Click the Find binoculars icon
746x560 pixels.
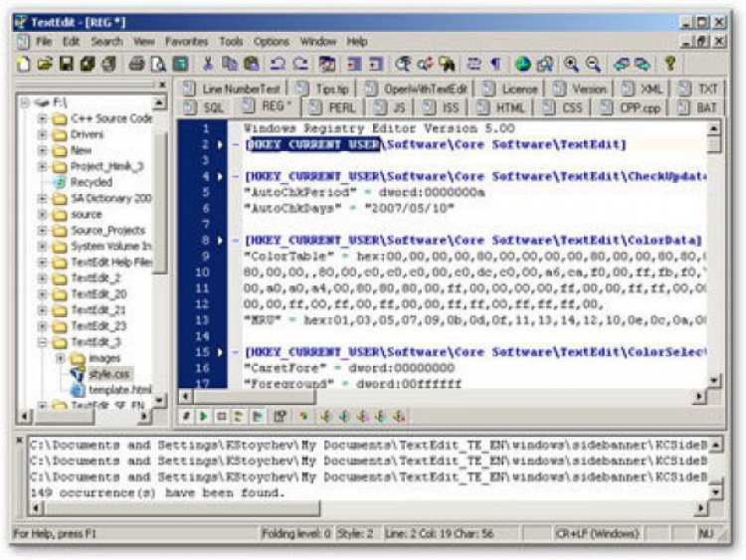(447, 64)
